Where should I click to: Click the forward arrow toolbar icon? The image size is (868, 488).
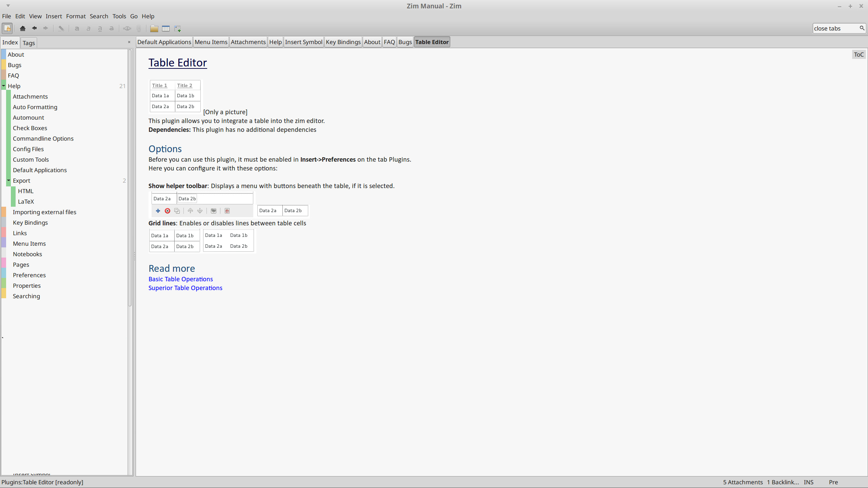pos(45,28)
